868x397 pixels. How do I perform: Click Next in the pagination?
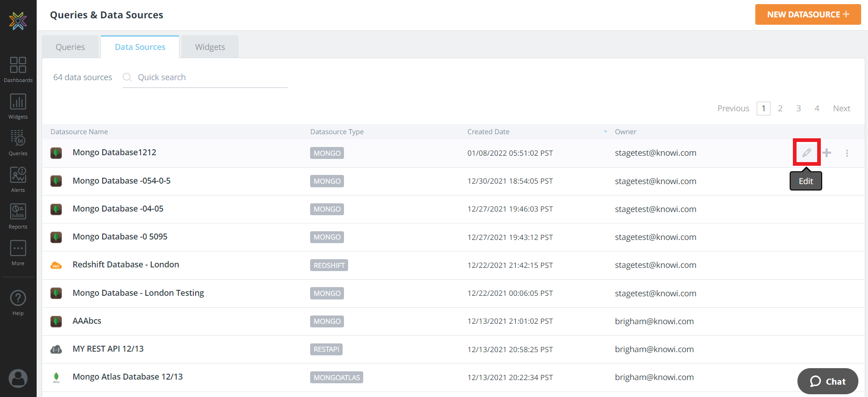coord(841,109)
